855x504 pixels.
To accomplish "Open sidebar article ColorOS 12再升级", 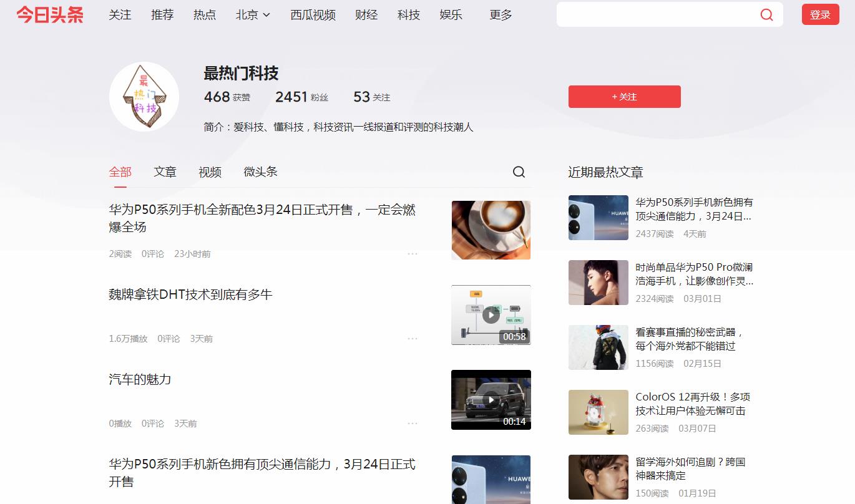I will [x=693, y=404].
